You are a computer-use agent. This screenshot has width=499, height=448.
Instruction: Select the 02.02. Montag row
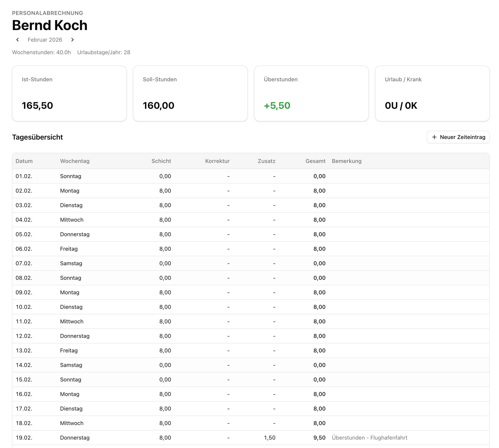[x=70, y=191]
